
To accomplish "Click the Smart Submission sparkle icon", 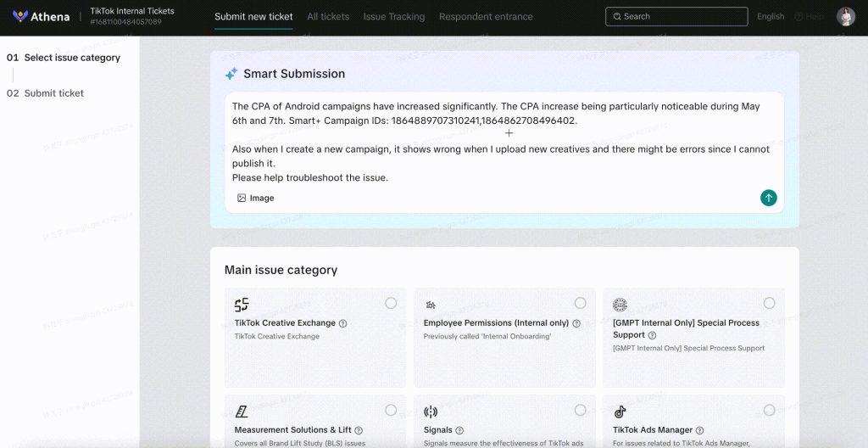I will tap(231, 74).
